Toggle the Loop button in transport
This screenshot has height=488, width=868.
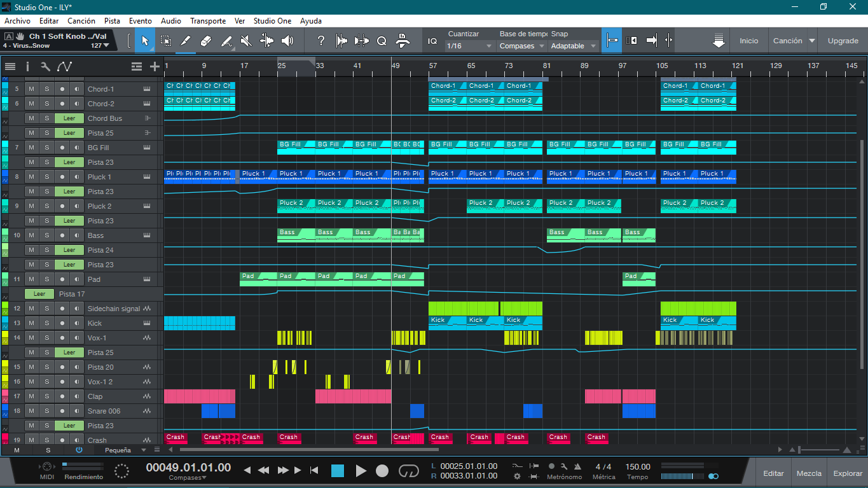click(x=409, y=471)
